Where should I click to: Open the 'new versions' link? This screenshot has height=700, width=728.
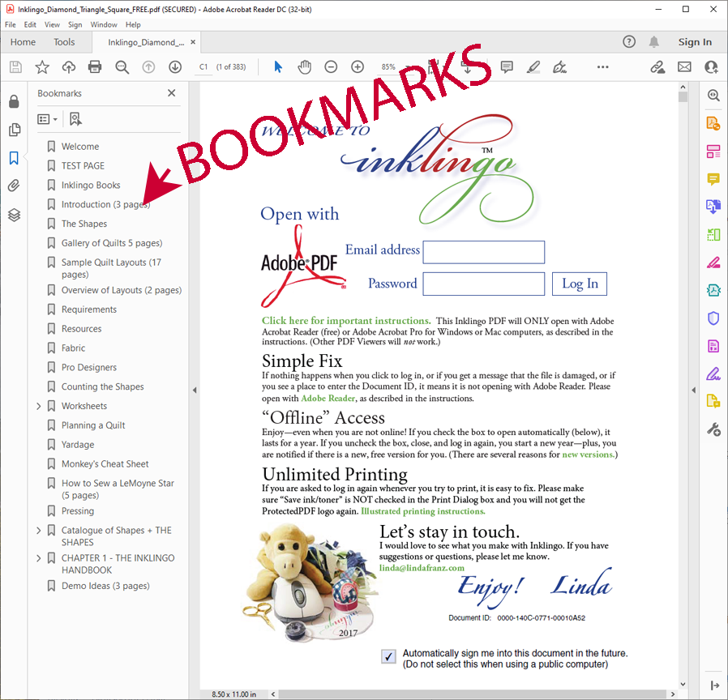tap(588, 455)
